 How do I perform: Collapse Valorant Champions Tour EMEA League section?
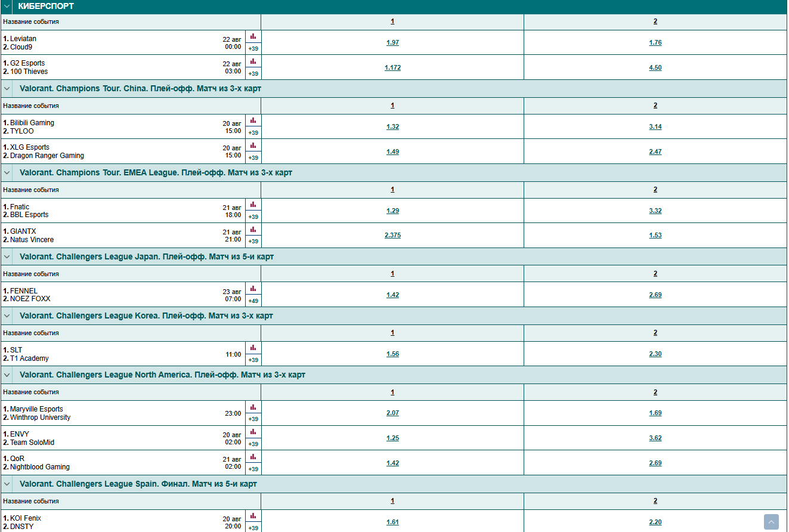[7, 172]
